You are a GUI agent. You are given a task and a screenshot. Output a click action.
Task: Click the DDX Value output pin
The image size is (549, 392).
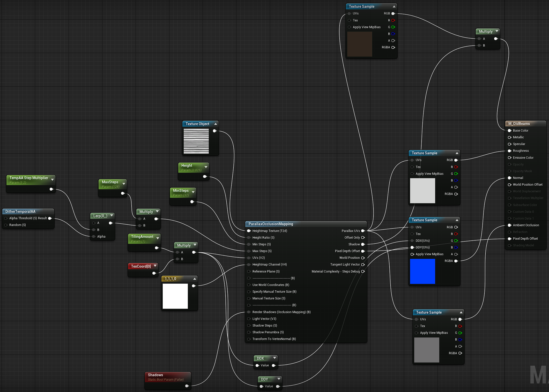coord(273,365)
